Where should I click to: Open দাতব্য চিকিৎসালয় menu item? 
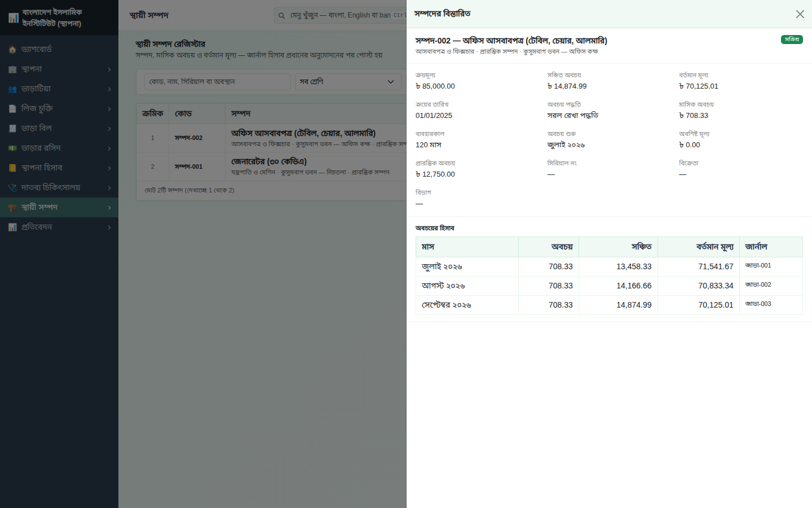pos(59,187)
